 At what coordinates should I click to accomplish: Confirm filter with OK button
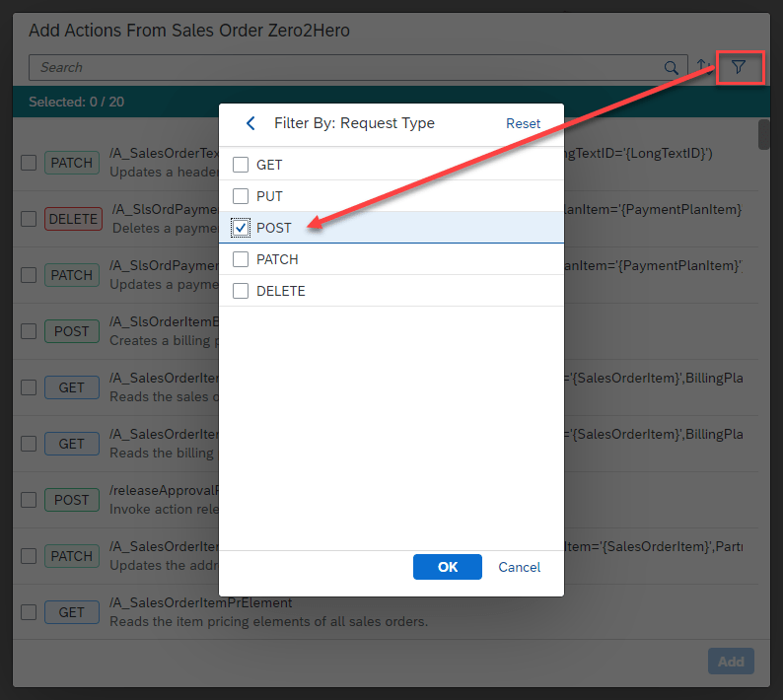coord(448,567)
